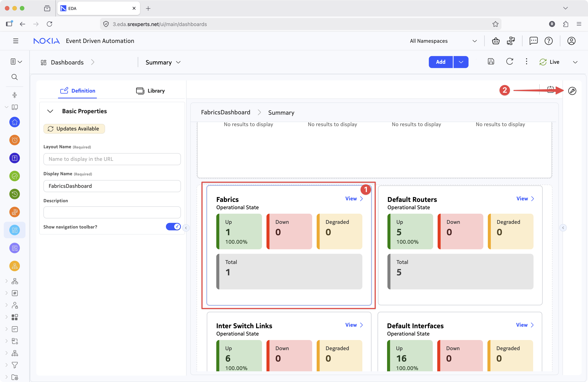This screenshot has height=382, width=588.
Task: Collapse the Basic Properties section
Action: pyautogui.click(x=50, y=111)
